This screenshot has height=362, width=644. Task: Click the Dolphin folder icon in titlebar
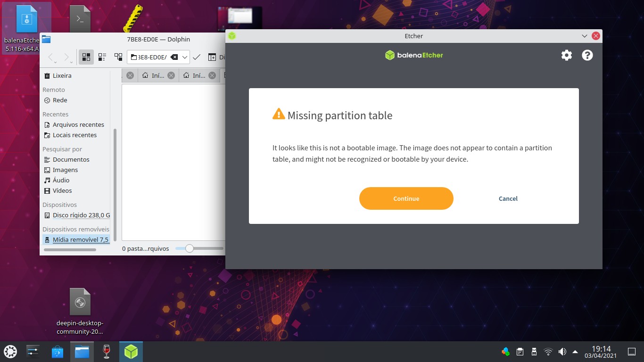(x=46, y=39)
